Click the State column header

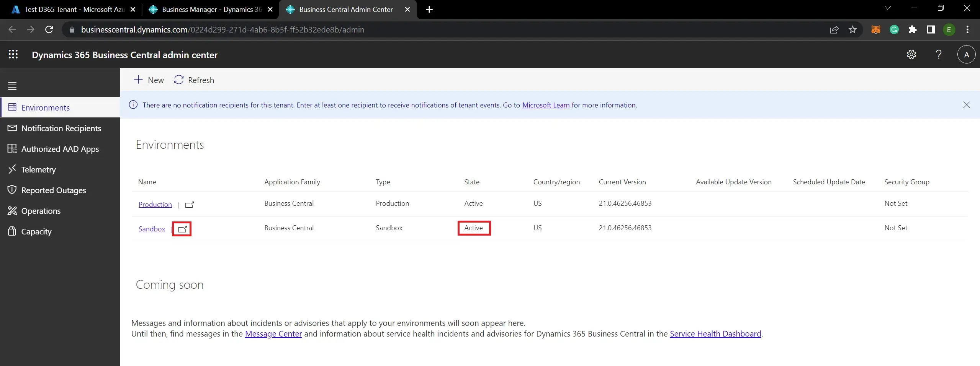[472, 182]
